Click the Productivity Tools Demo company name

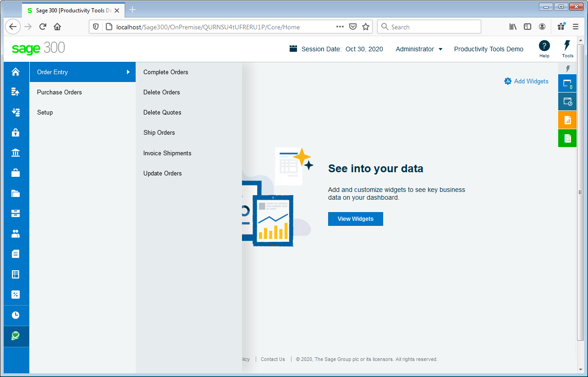489,49
